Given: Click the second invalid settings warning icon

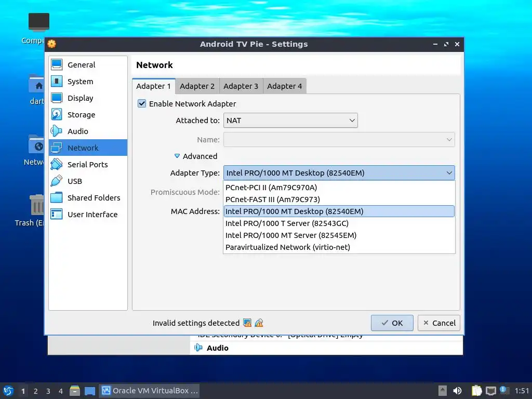Looking at the screenshot, I should tap(259, 323).
